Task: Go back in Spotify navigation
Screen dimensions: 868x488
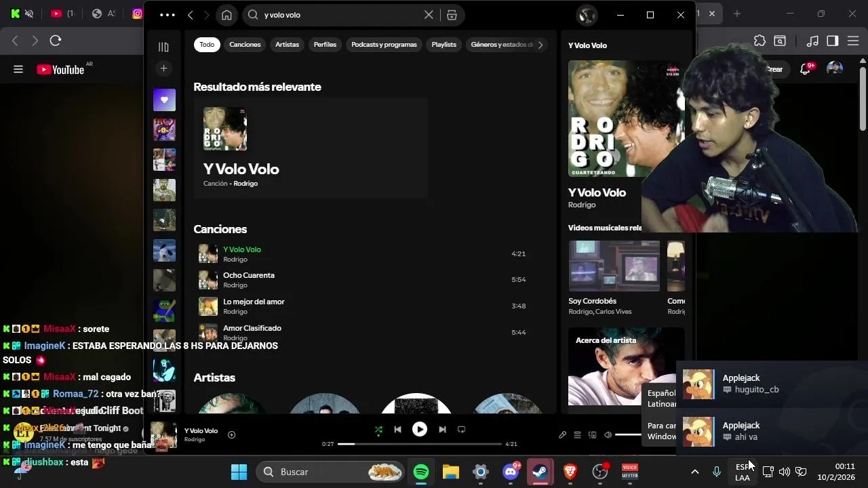Action: pyautogui.click(x=191, y=15)
